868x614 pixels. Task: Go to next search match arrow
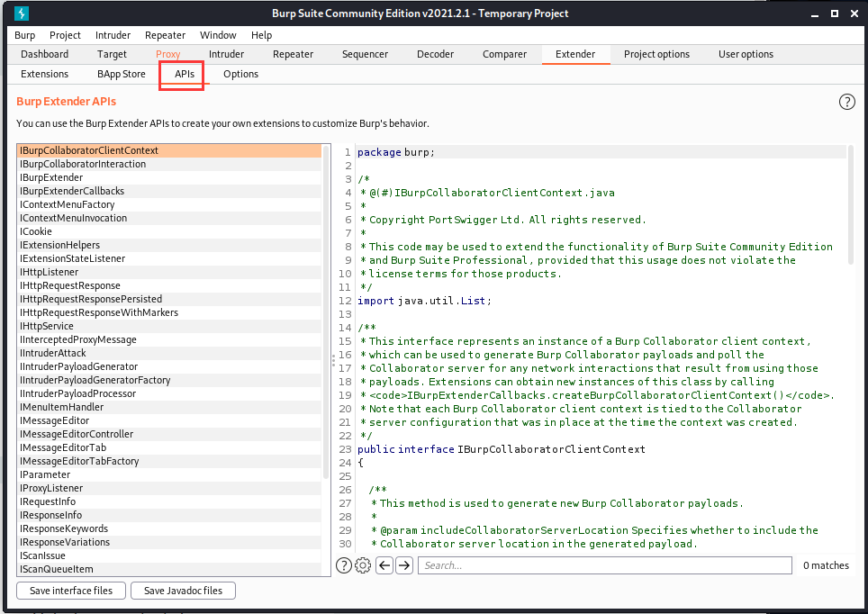pos(404,565)
